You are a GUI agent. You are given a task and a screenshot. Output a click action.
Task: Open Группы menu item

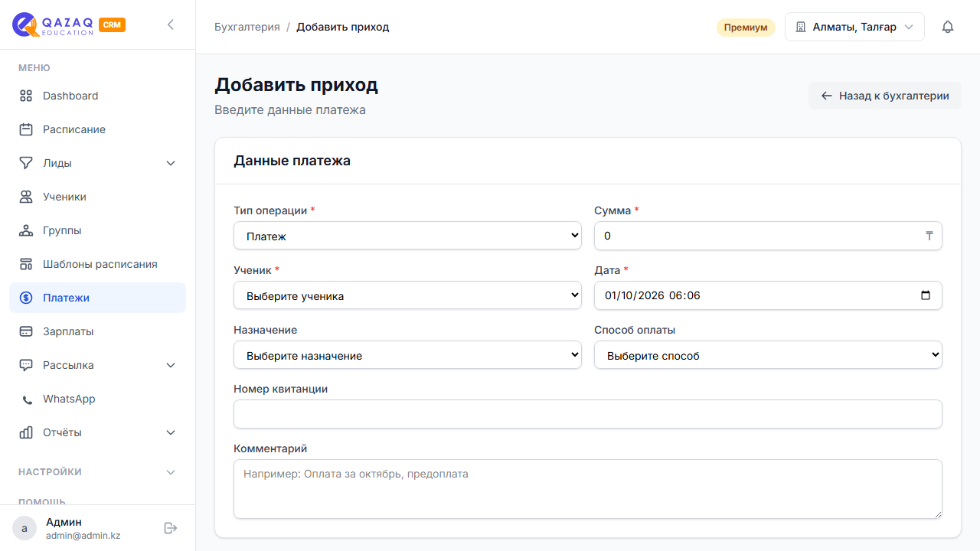coord(97,230)
